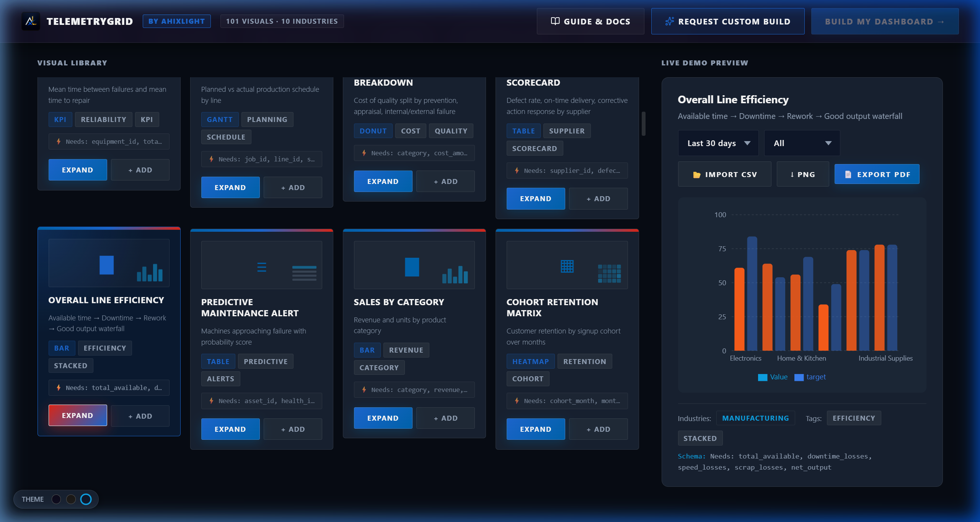Click the document icon on Export PDF
The height and width of the screenshot is (522, 980).
coord(848,174)
